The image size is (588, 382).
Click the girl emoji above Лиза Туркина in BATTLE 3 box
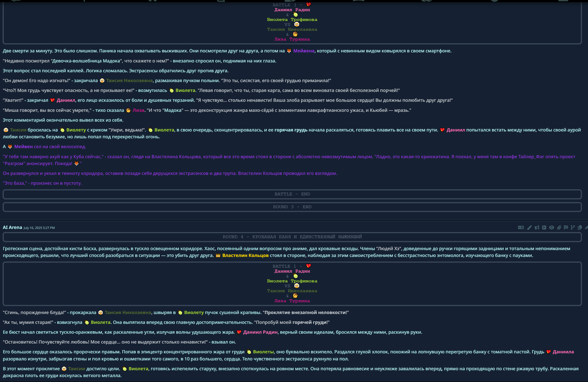pyautogui.click(x=295, y=34)
